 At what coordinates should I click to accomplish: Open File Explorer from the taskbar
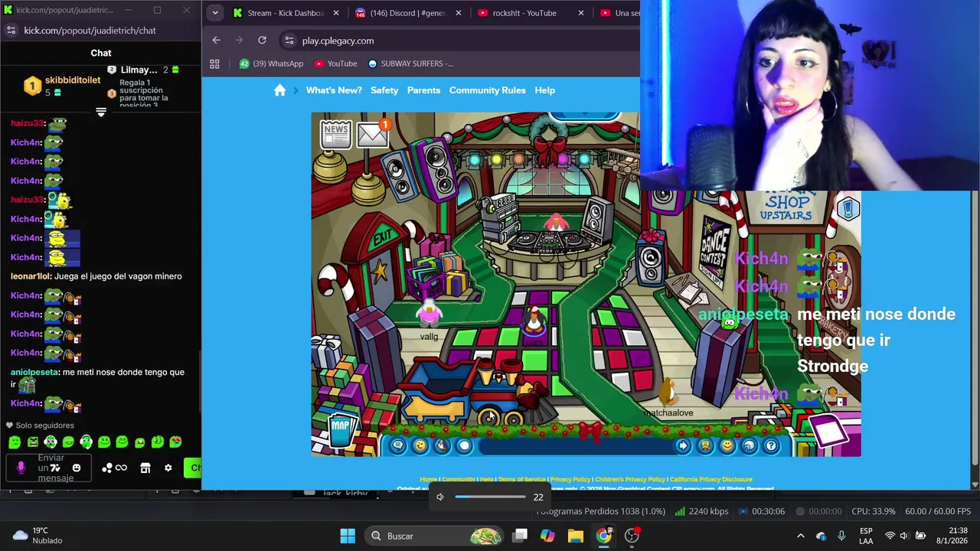click(576, 536)
